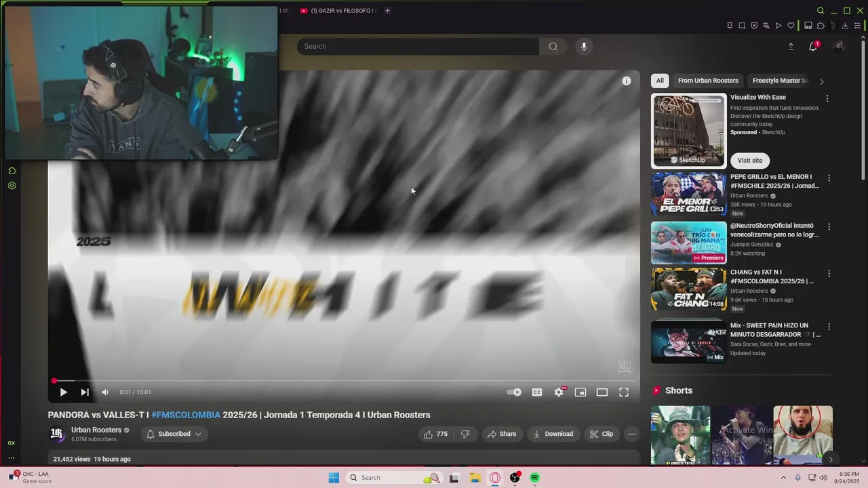Open the Pepe Grillo vs El Menor thumbnail
Viewport: 868px width, 488px height.
689,194
